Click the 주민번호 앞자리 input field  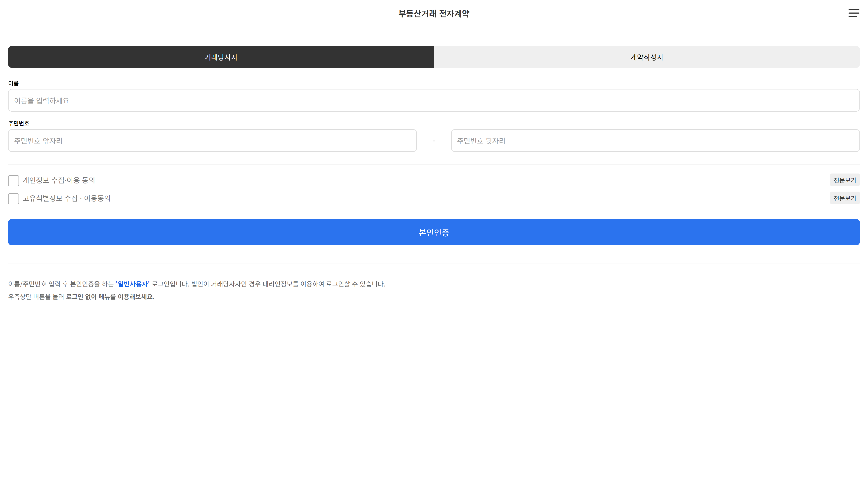point(212,141)
